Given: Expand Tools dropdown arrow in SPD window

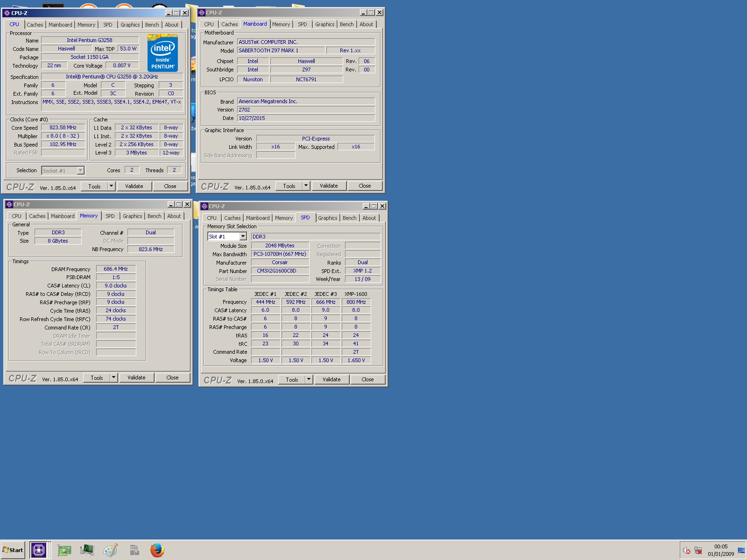Looking at the screenshot, I should pyautogui.click(x=309, y=379).
